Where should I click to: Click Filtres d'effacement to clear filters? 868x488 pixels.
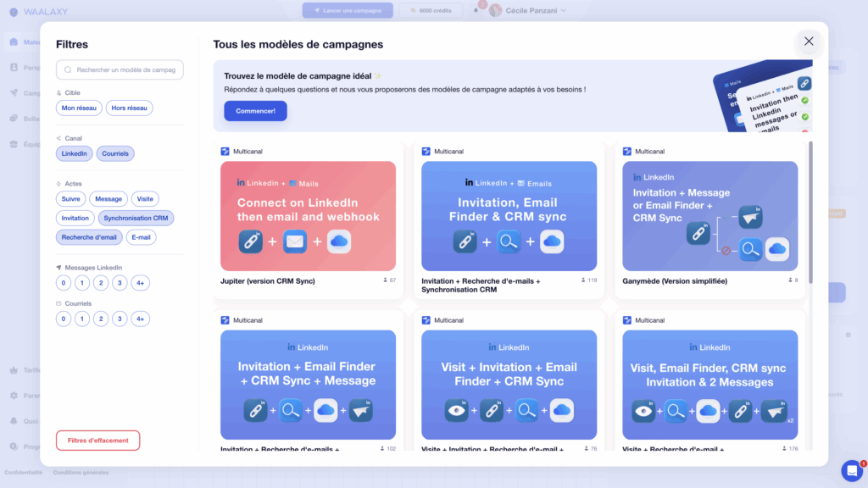[97, 440]
